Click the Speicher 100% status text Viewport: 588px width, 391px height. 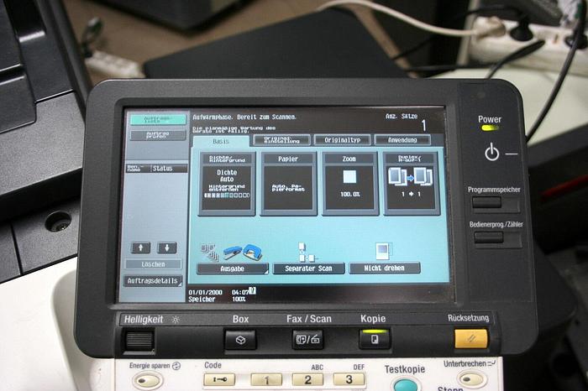coord(217,300)
